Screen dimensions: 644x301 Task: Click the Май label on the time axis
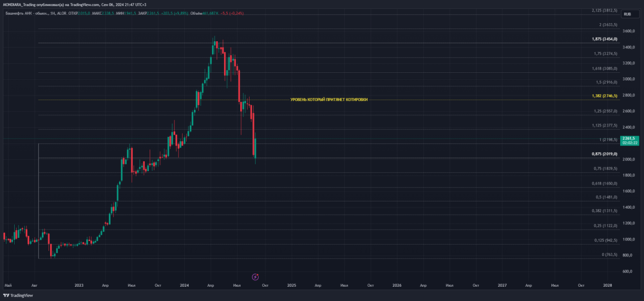coord(7,284)
